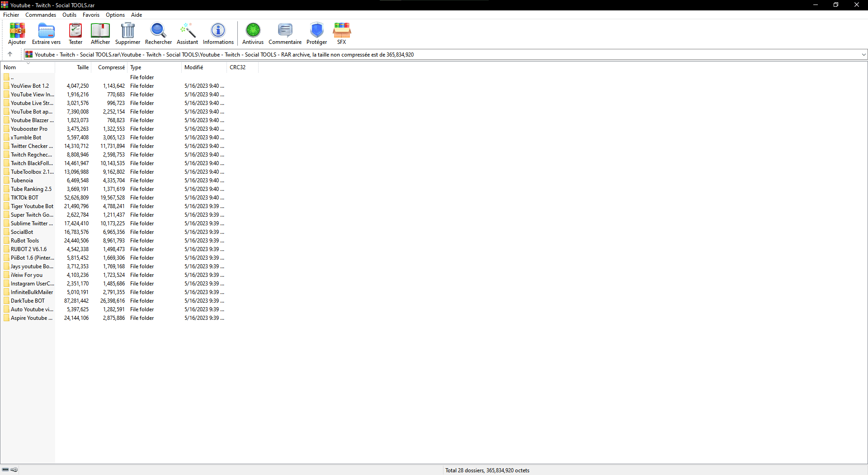868x475 pixels.
Task: Select the SocialBot folder icon
Action: pyautogui.click(x=6, y=232)
